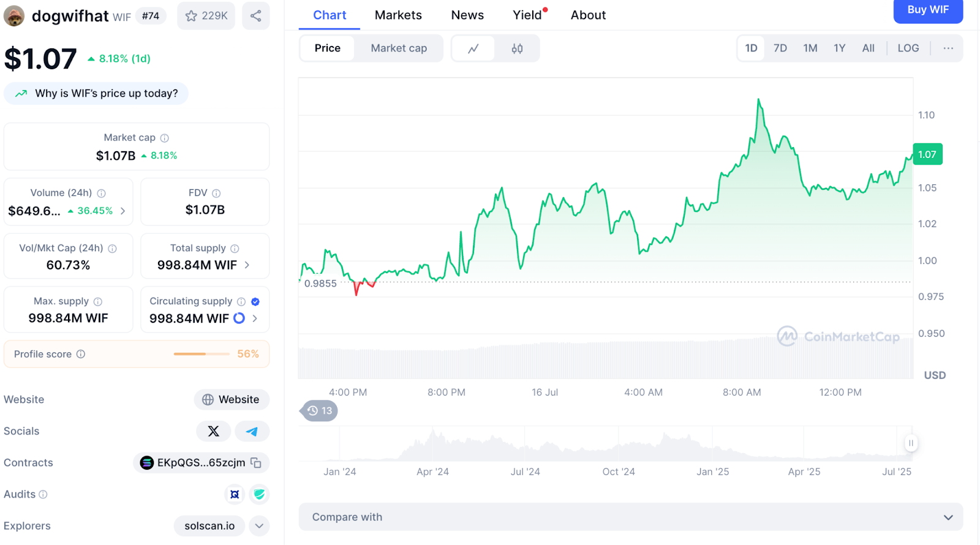This screenshot has width=980, height=545.
Task: Open the About tab
Action: point(588,15)
